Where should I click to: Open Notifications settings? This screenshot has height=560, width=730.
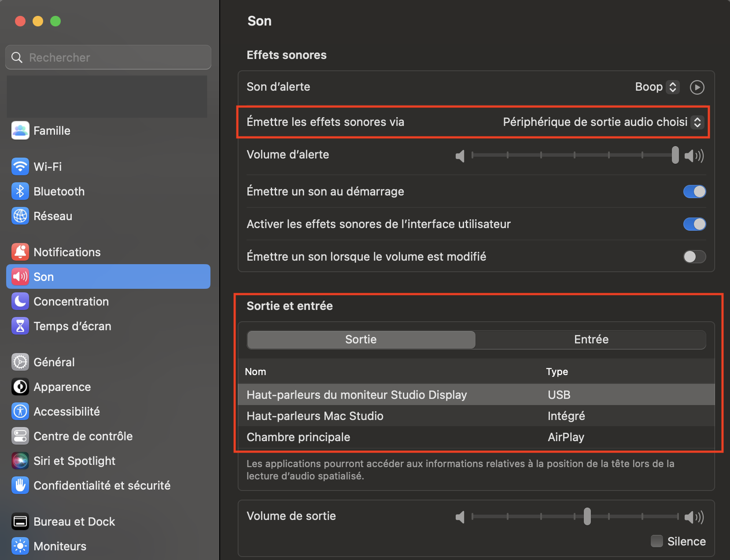pyautogui.click(x=66, y=252)
